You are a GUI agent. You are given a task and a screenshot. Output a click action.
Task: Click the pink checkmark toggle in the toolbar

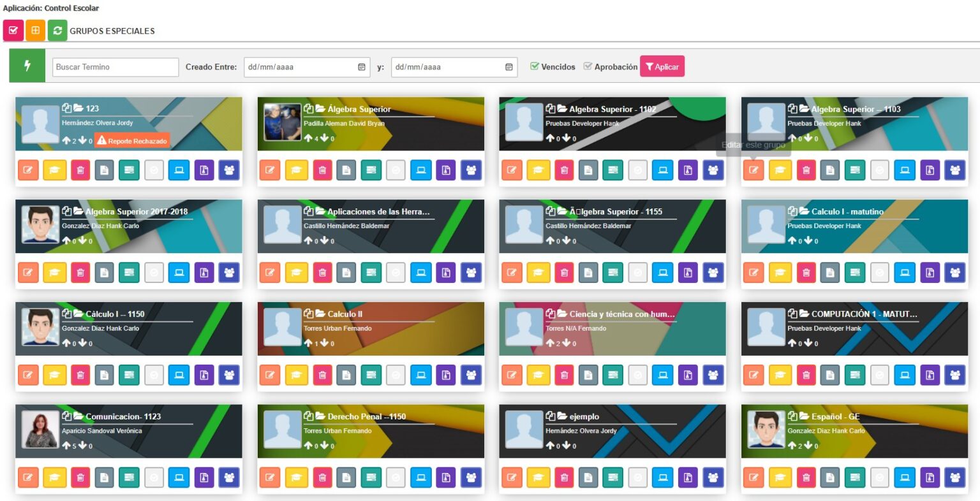(13, 30)
